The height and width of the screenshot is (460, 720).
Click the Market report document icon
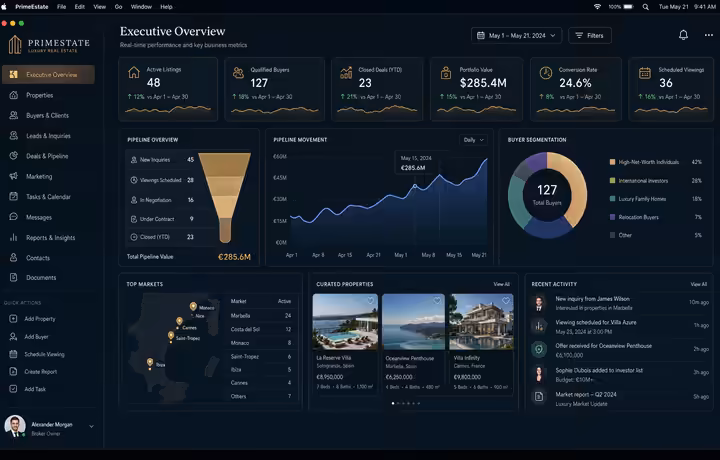click(x=539, y=396)
